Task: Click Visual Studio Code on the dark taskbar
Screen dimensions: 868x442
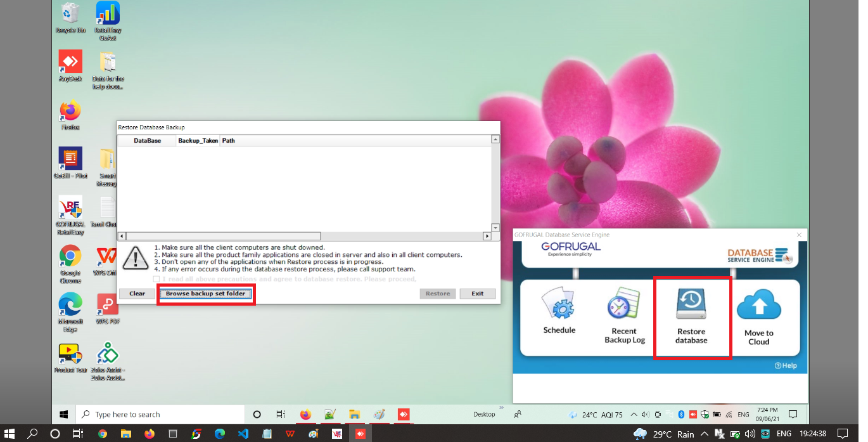Action: [x=243, y=434]
